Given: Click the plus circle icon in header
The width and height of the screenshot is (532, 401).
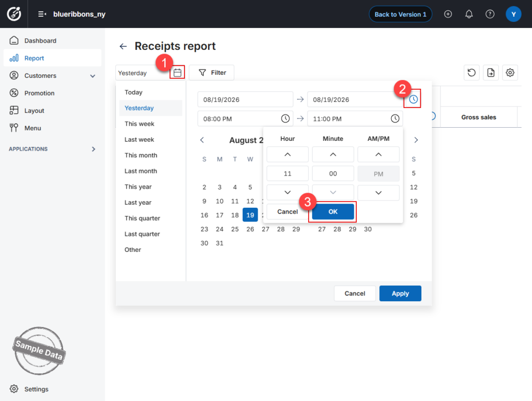Looking at the screenshot, I should [x=448, y=14].
